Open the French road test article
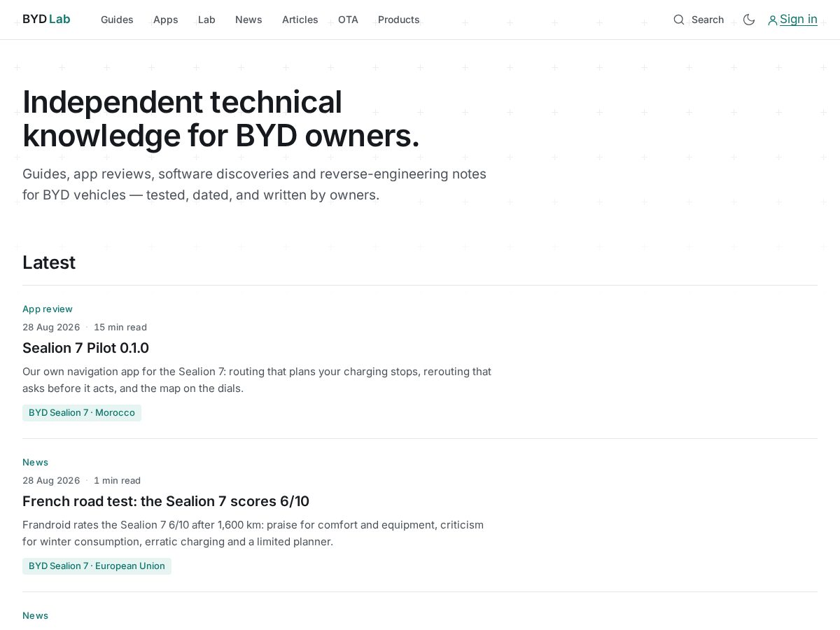 [x=166, y=501]
